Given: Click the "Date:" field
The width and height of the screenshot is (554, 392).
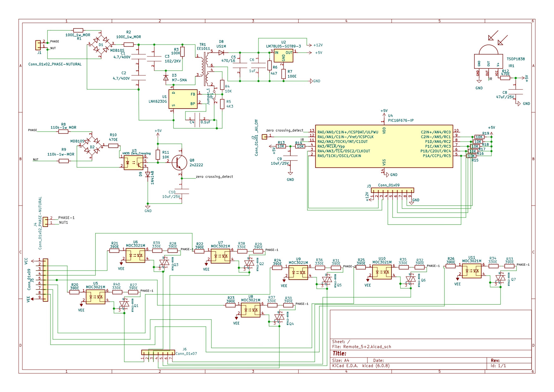Looking at the screenshot, I should point(378,360).
